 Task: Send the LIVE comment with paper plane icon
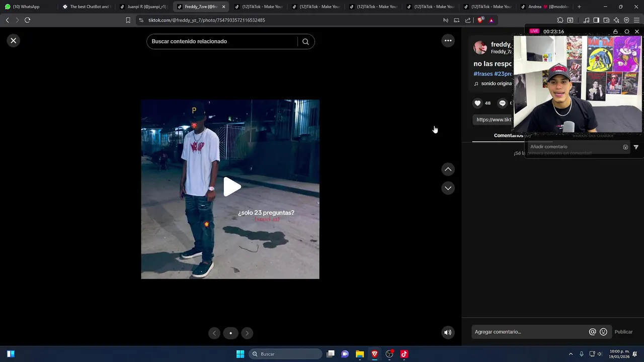tap(636, 147)
